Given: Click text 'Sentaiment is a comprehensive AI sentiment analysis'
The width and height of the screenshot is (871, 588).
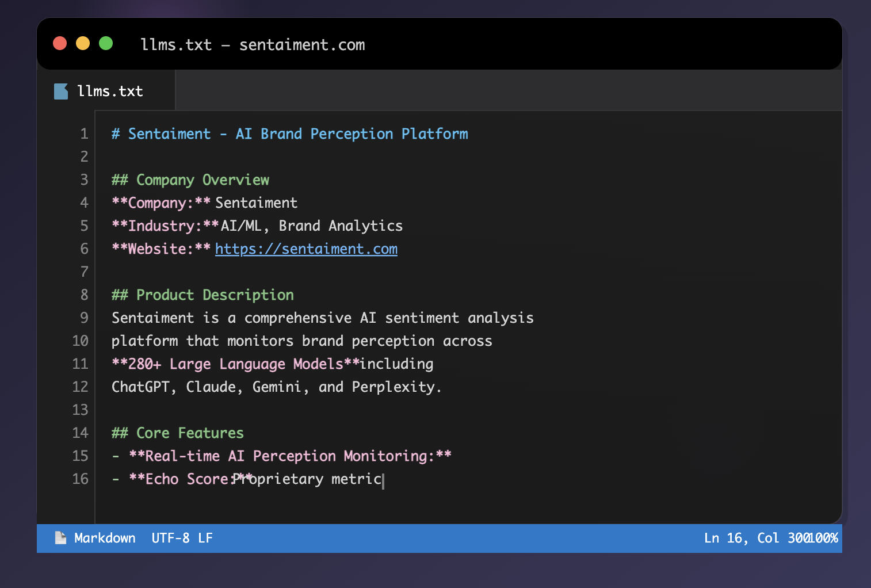Looking at the screenshot, I should pos(323,318).
